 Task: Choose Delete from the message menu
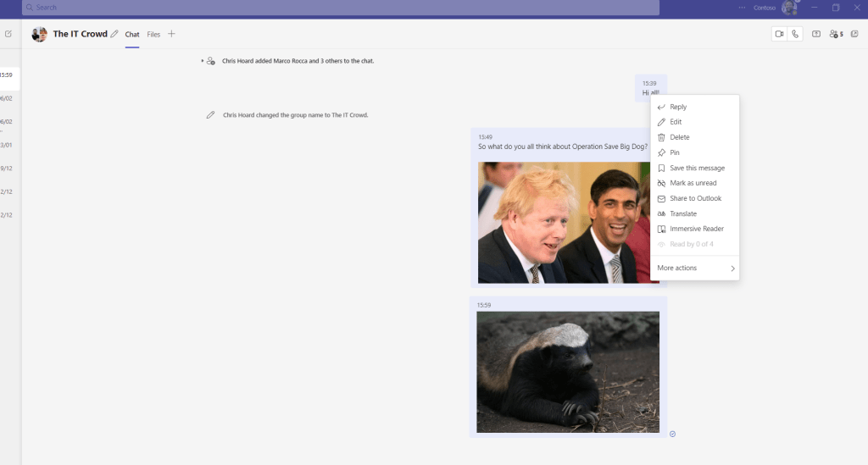(679, 137)
